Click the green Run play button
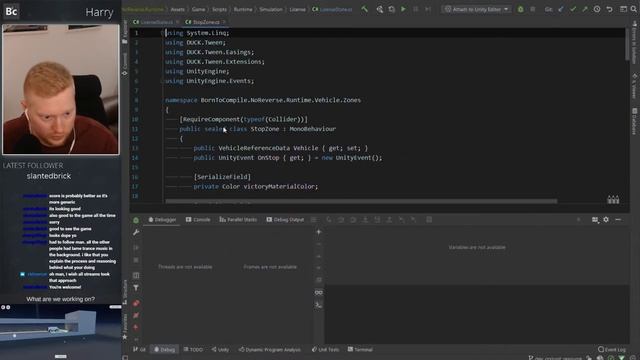Screen dimensions: 640x360 [403, 9]
